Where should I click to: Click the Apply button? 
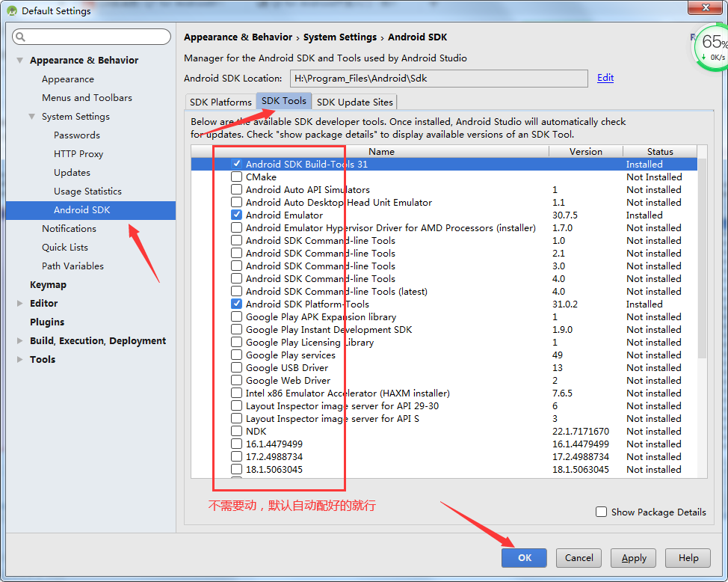click(634, 558)
